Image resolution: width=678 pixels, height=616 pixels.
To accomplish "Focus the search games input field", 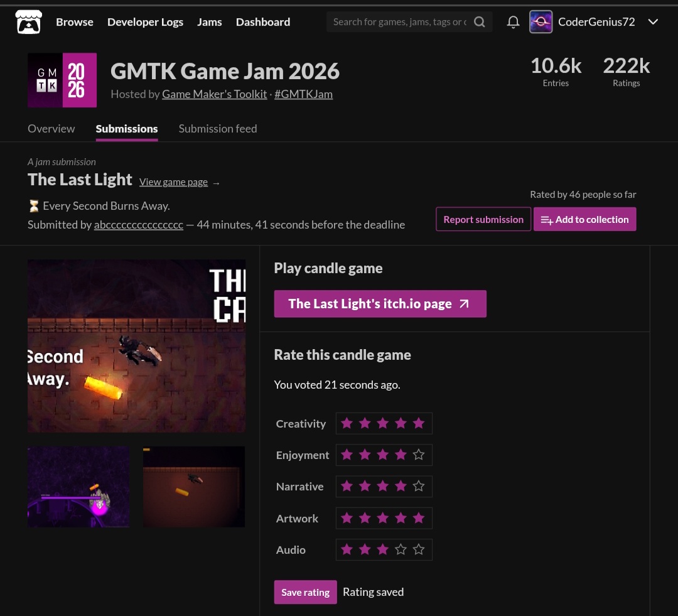I will (399, 21).
